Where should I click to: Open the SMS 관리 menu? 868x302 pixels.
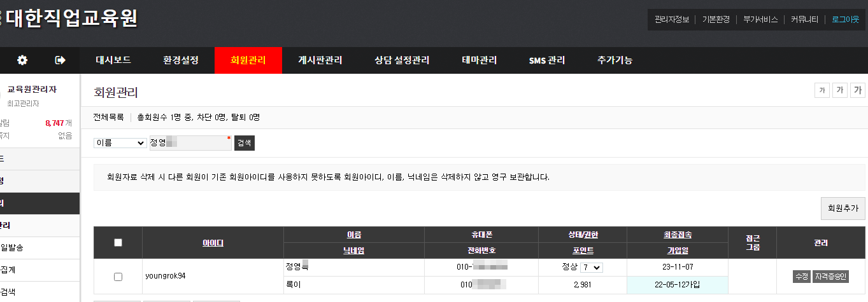tap(546, 60)
